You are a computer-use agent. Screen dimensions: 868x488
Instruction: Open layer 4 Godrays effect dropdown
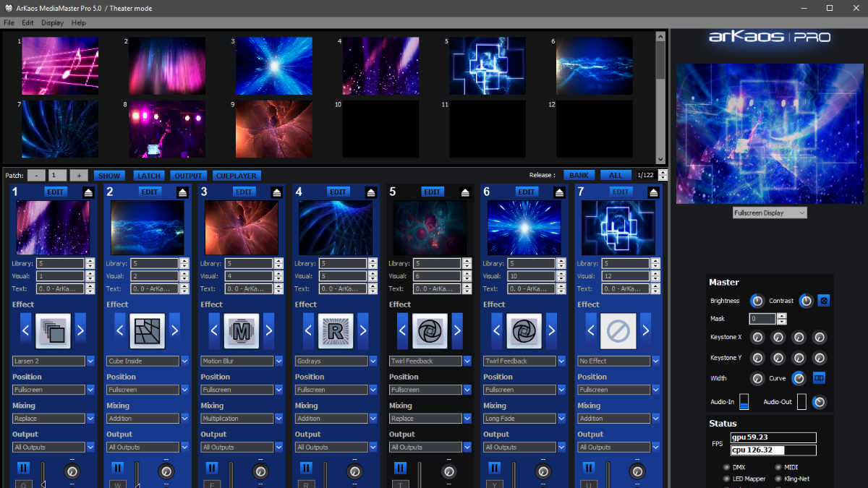pyautogui.click(x=373, y=361)
